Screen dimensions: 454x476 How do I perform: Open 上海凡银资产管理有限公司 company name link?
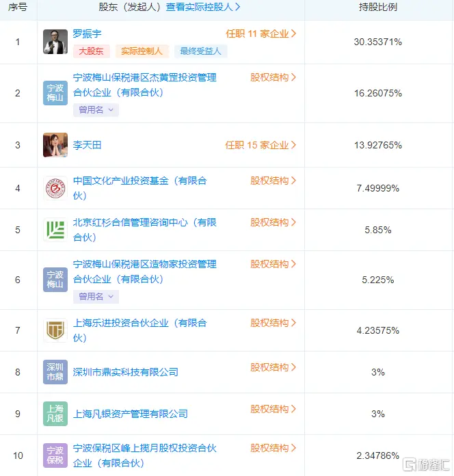pos(130,414)
